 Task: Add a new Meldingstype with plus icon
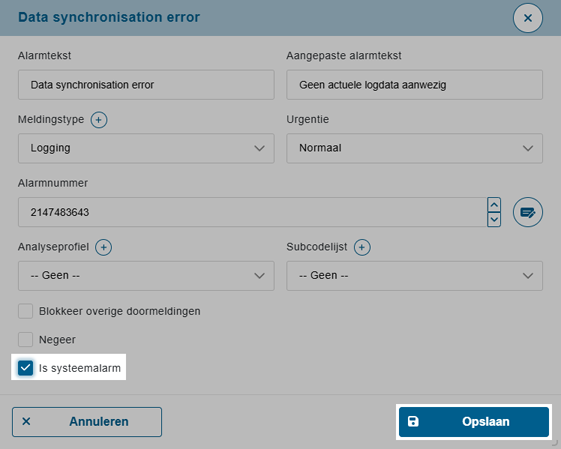99,119
